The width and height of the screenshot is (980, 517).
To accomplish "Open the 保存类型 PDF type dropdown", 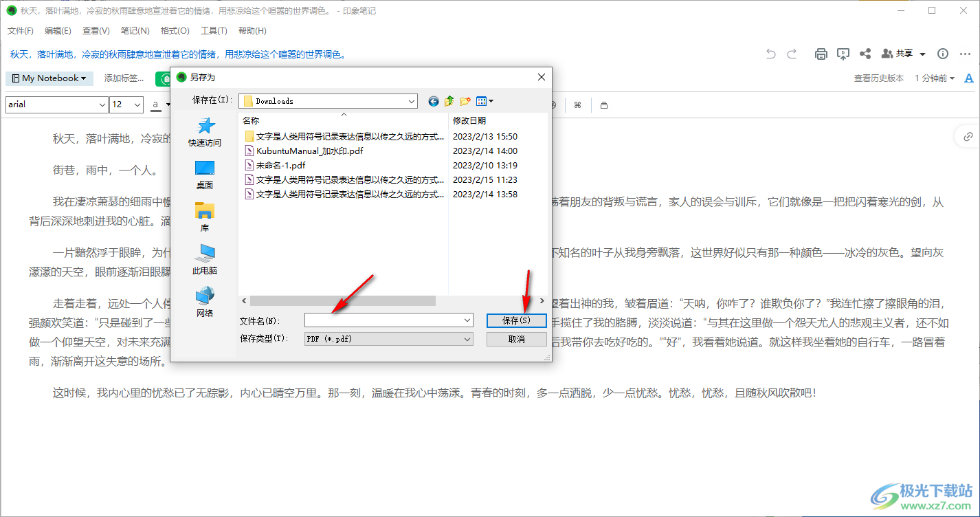I will [389, 339].
